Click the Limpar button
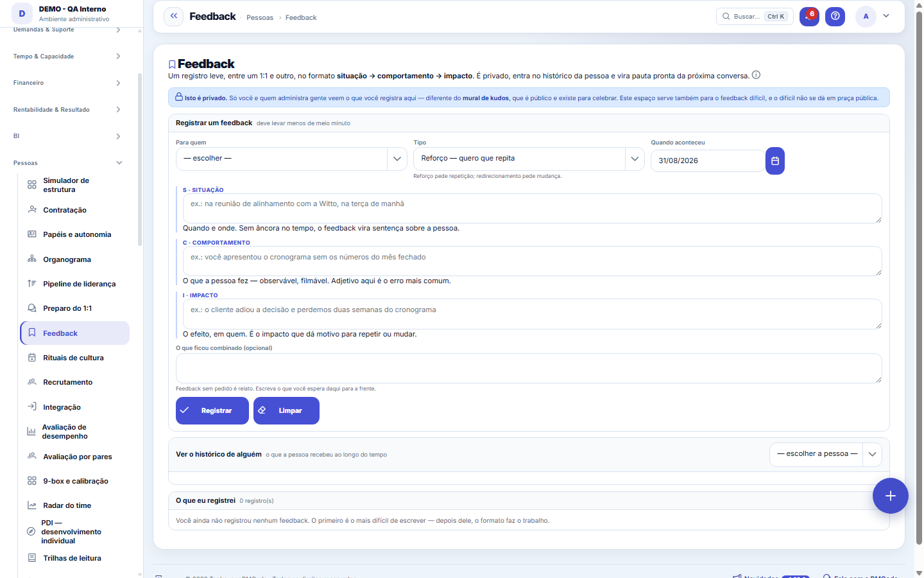The image size is (924, 578). tap(286, 411)
